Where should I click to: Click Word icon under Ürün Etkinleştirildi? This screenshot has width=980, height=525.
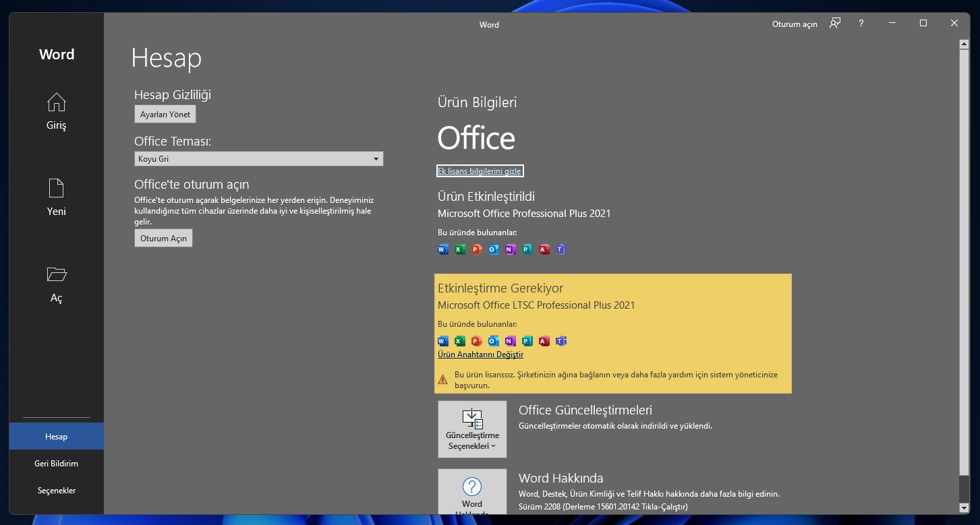pyautogui.click(x=443, y=249)
